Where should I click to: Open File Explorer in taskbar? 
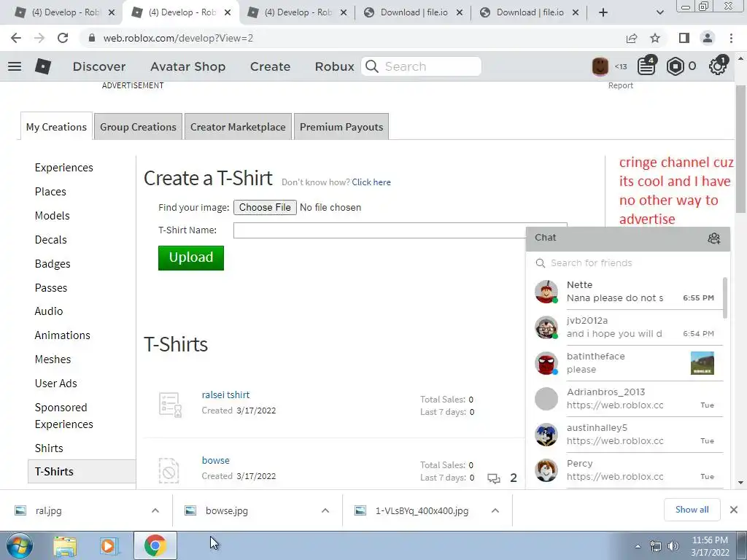pos(65,545)
